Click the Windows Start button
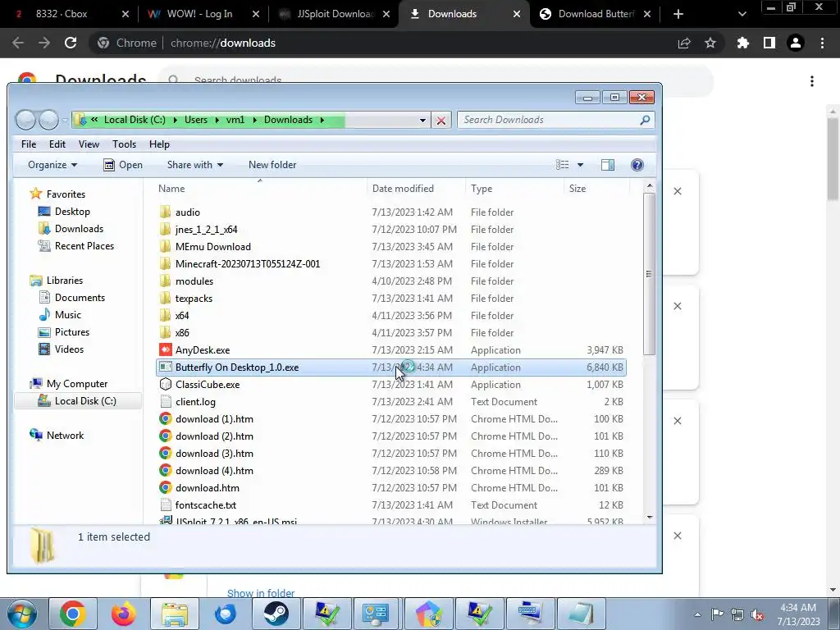 point(21,614)
